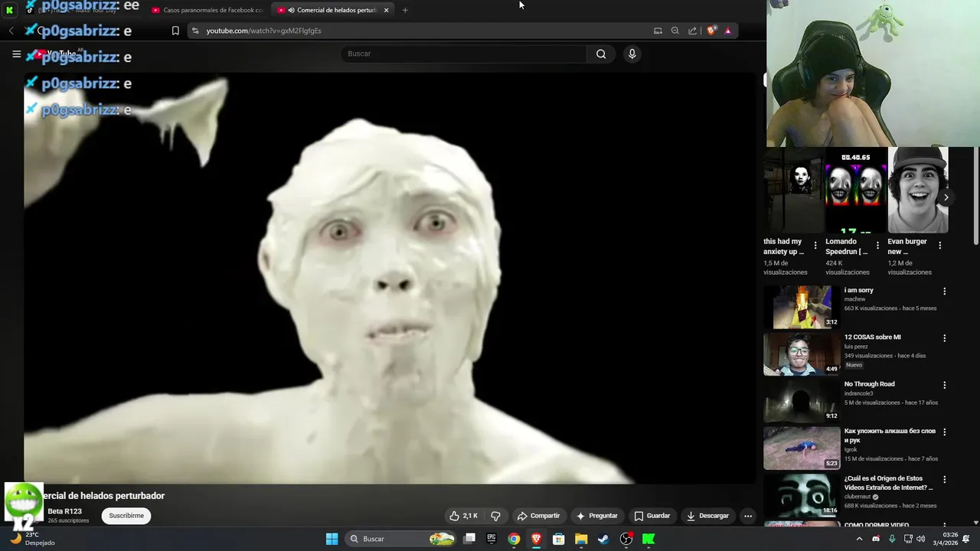Open Steam from taskbar
Viewport: 980px width, 551px height.
tap(603, 539)
